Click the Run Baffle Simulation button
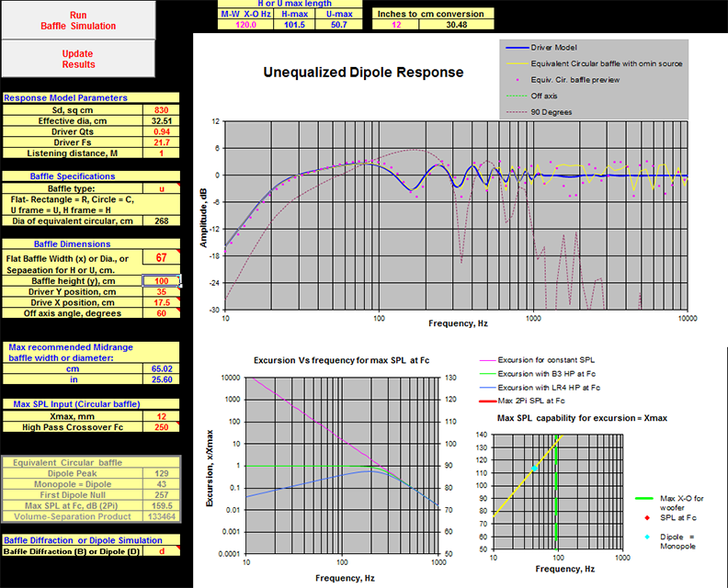Viewport: 728px width, 588px height. [x=78, y=20]
